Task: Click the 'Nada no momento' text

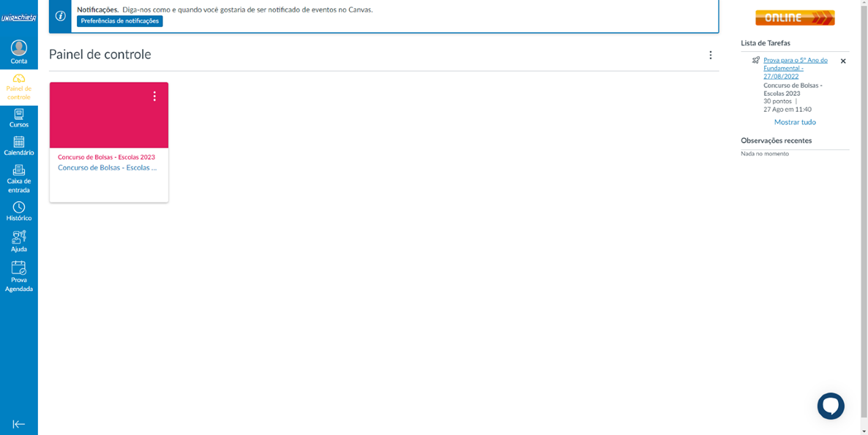Action: point(765,154)
